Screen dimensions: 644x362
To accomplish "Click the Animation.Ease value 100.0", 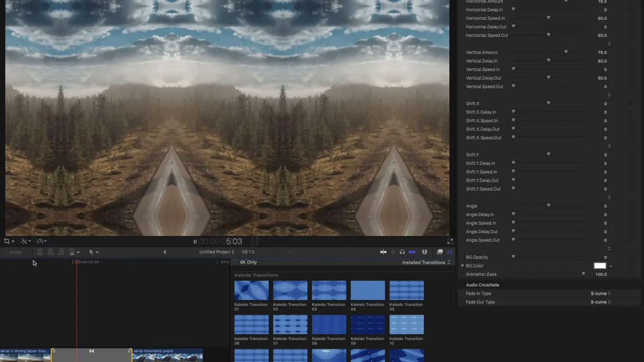I will (x=601, y=275).
